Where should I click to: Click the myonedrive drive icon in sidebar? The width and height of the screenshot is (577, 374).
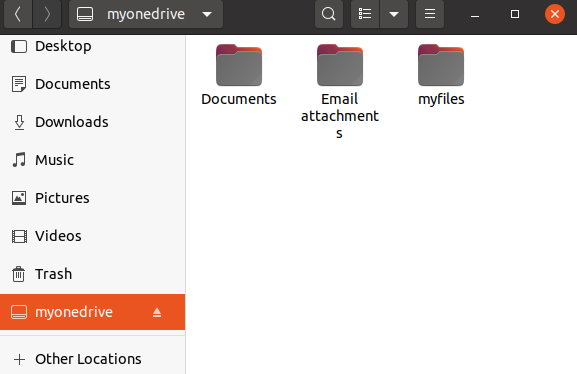tap(19, 312)
